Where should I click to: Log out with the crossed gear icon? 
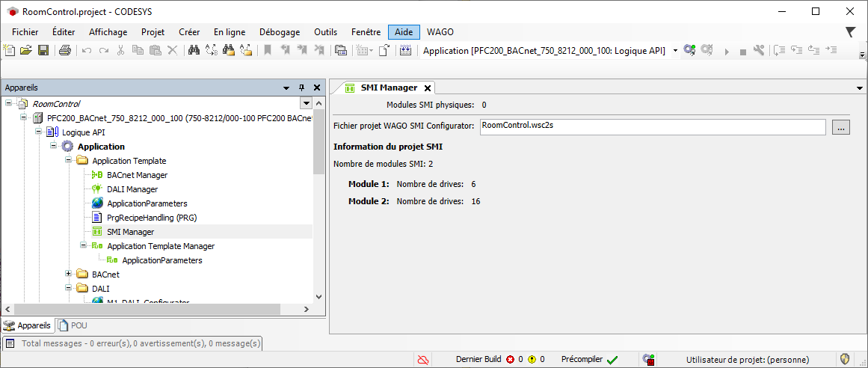[707, 50]
